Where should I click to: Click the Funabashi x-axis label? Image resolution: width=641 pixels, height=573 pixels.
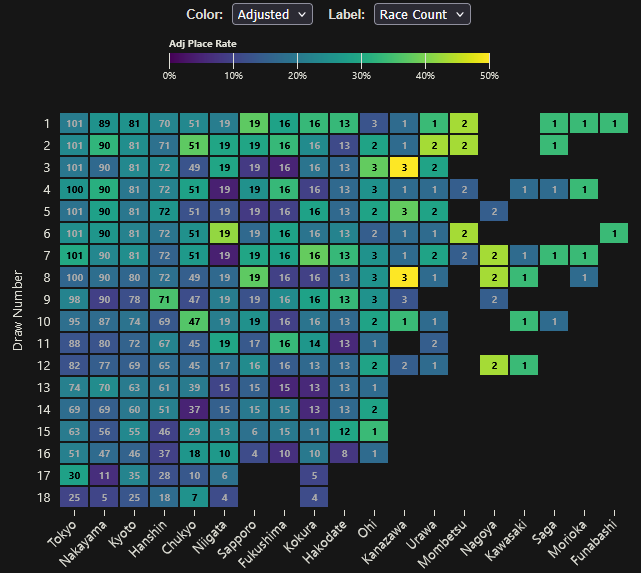594,543
